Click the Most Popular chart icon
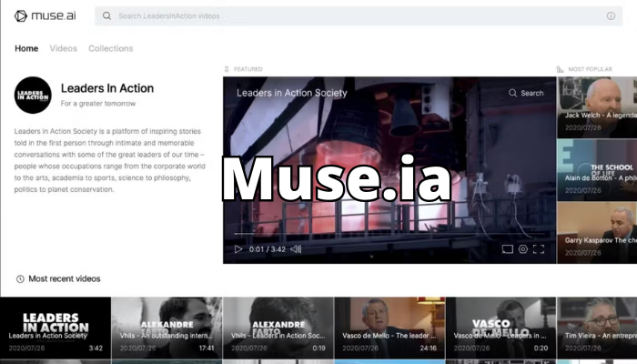The height and width of the screenshot is (364, 637). [560, 69]
